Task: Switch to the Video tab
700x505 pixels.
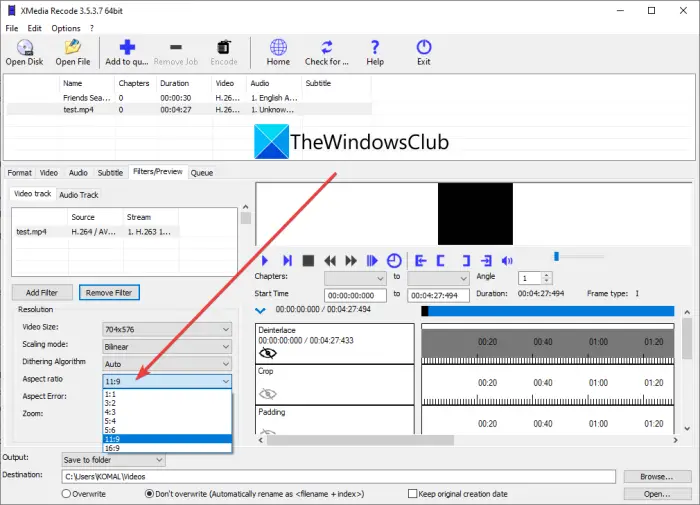Action: [49, 173]
